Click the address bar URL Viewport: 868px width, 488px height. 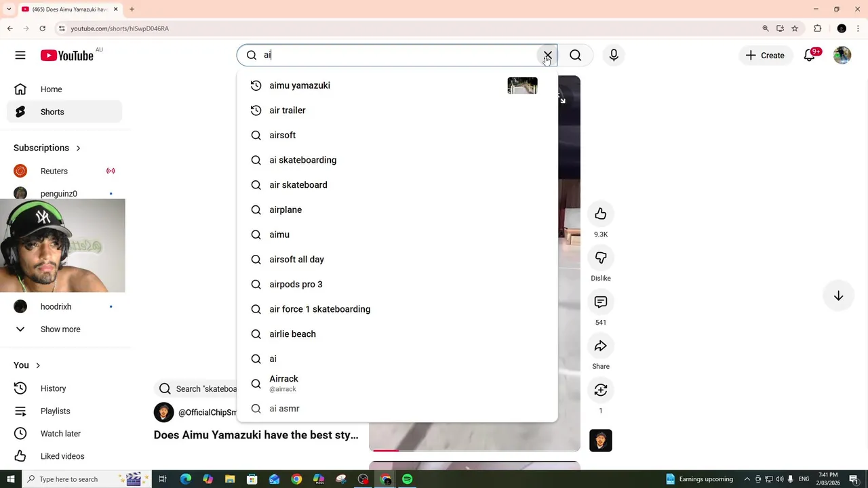pos(120,28)
